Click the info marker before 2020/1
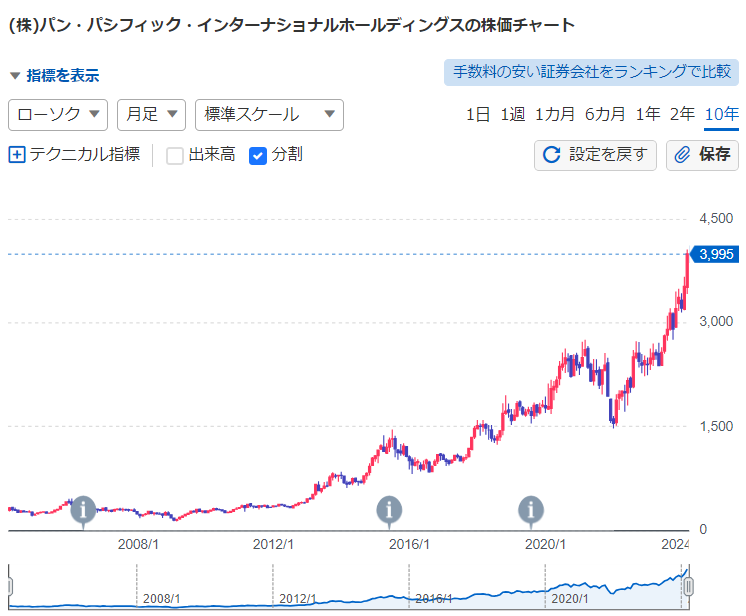 click(531, 510)
